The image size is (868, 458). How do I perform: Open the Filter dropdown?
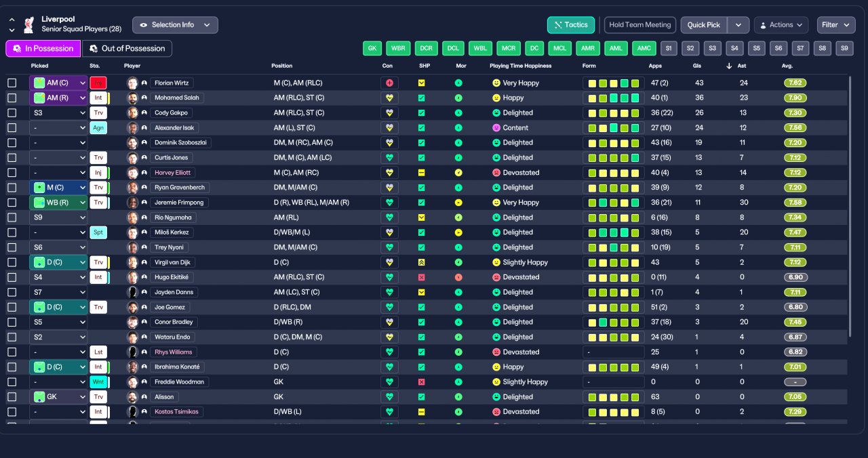tap(836, 25)
